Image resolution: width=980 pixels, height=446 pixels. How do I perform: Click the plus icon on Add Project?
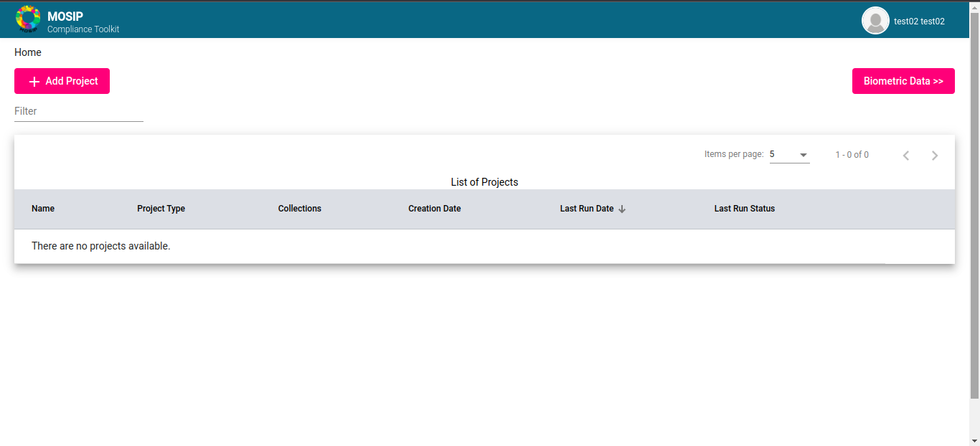click(x=34, y=82)
